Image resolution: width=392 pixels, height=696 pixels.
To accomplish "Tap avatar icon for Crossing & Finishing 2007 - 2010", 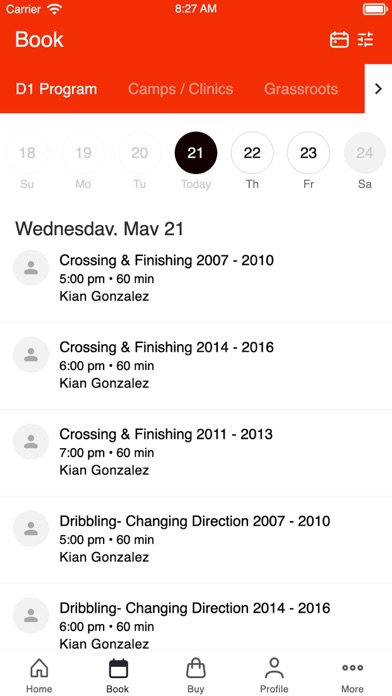I will (31, 268).
